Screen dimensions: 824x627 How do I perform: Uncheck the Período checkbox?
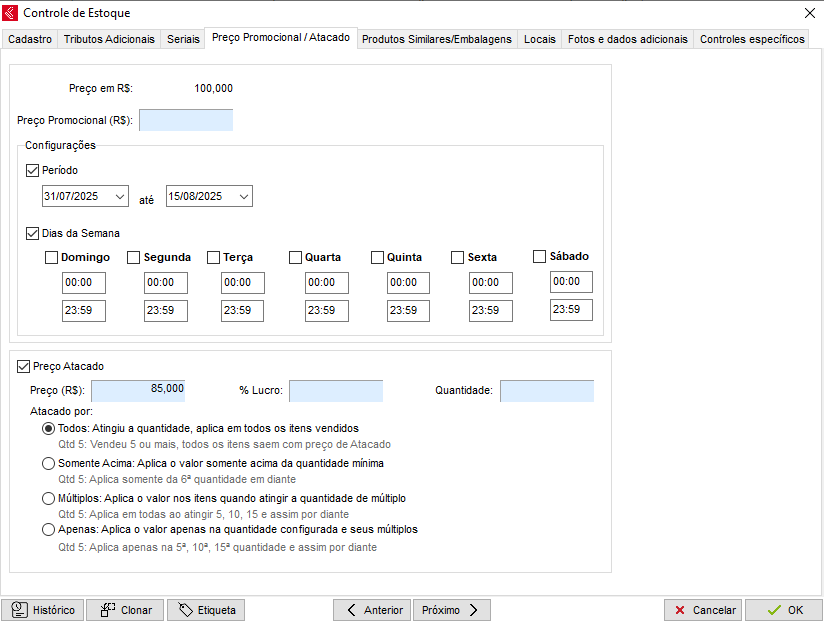click(x=32, y=171)
